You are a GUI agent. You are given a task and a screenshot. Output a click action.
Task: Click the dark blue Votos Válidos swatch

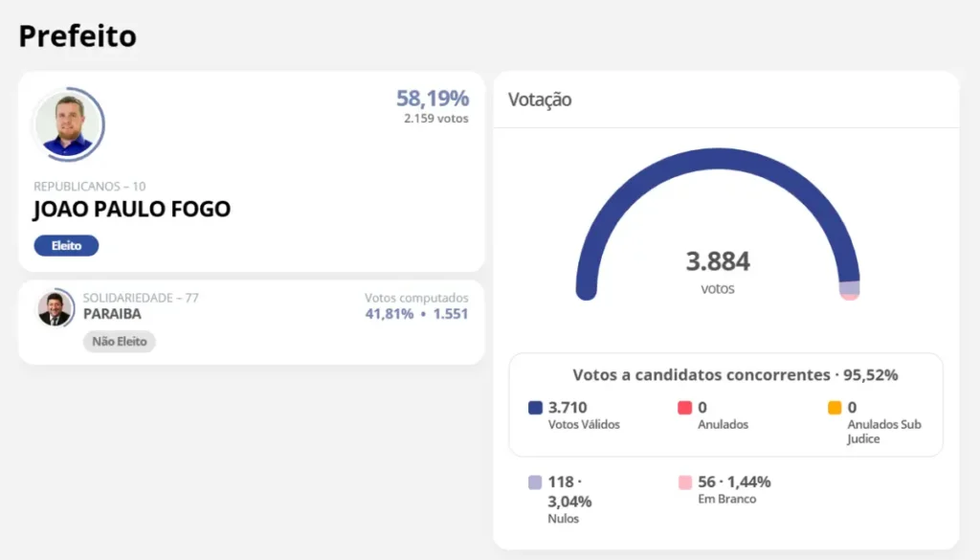pos(536,408)
